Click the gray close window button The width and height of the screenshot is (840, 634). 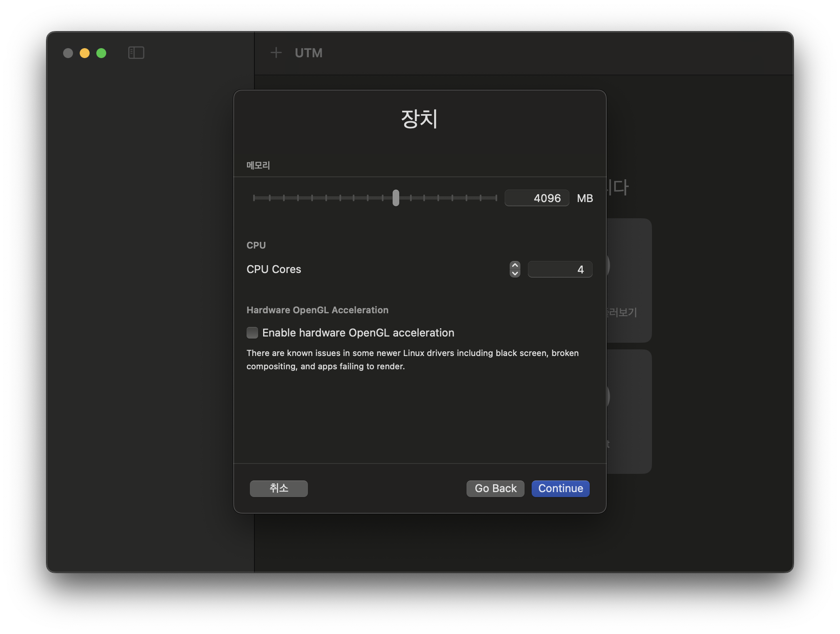pos(68,53)
